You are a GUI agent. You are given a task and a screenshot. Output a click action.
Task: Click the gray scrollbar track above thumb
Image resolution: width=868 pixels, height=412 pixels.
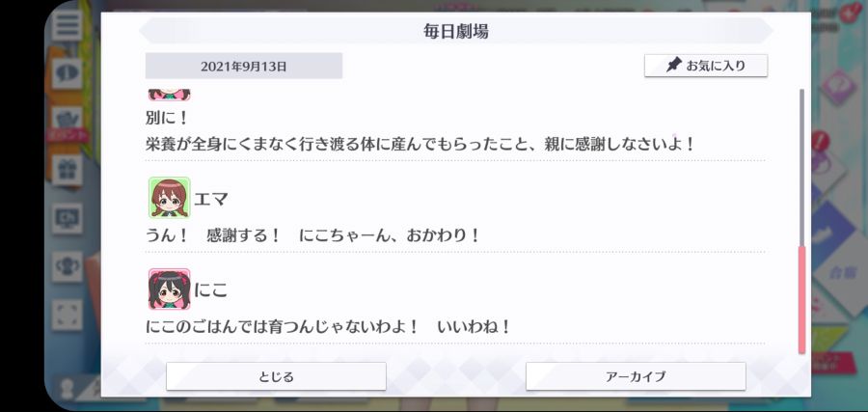point(801,168)
